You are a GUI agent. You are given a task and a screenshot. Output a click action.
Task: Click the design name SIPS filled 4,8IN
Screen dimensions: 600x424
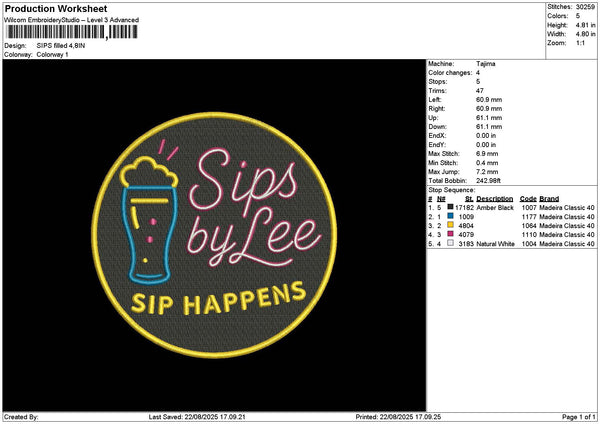pyautogui.click(x=61, y=46)
